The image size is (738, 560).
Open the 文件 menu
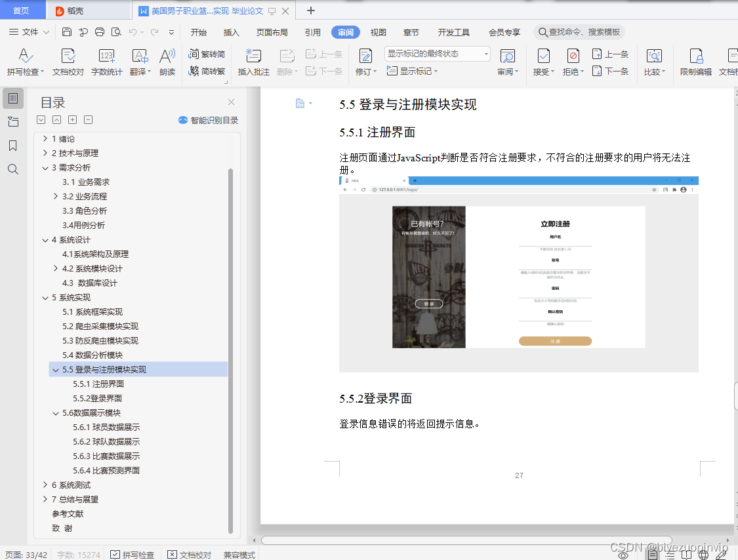click(x=29, y=32)
